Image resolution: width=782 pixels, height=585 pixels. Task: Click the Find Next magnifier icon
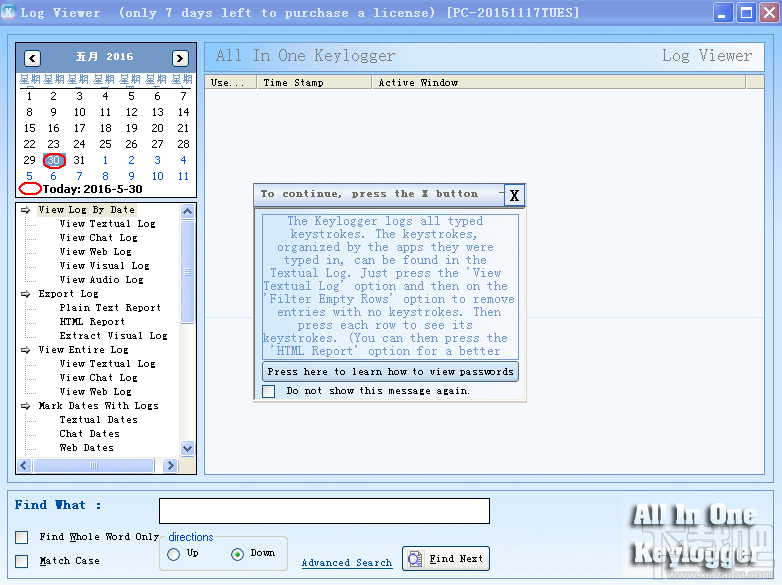tap(414, 559)
